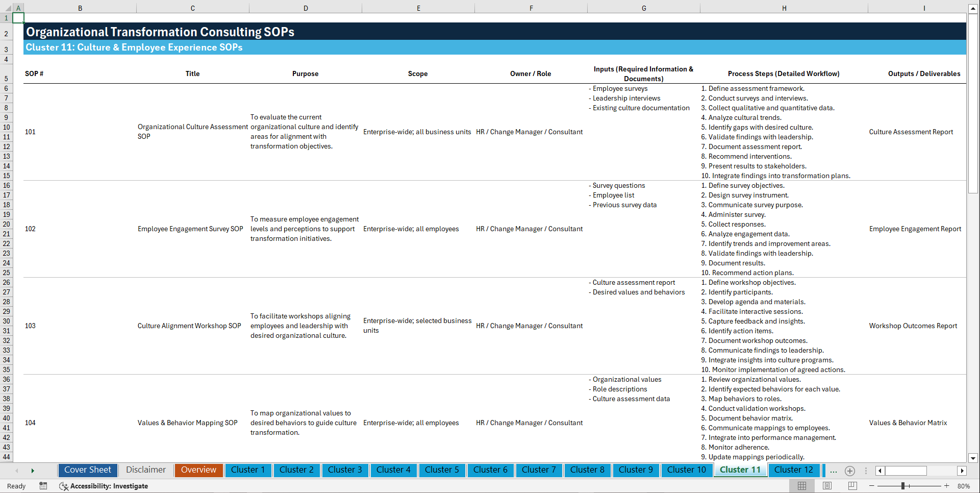This screenshot has width=980, height=493.
Task: Select column H header
Action: pyautogui.click(x=784, y=8)
